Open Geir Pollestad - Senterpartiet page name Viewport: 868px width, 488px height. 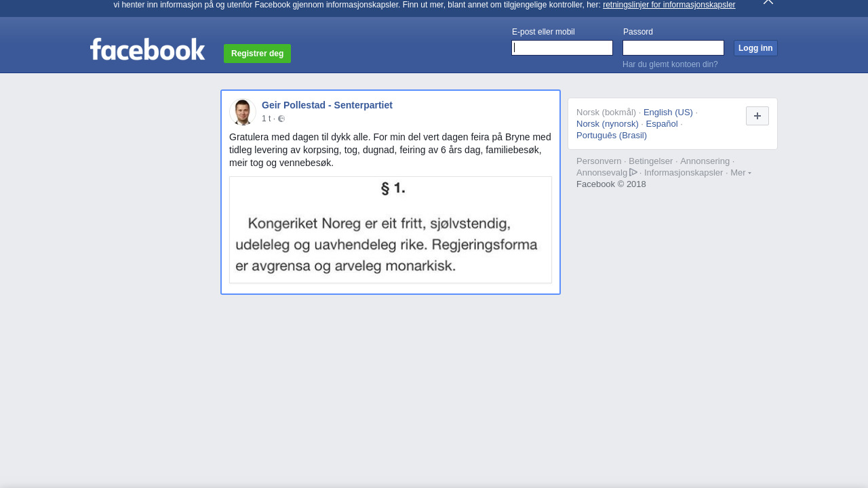(x=327, y=105)
